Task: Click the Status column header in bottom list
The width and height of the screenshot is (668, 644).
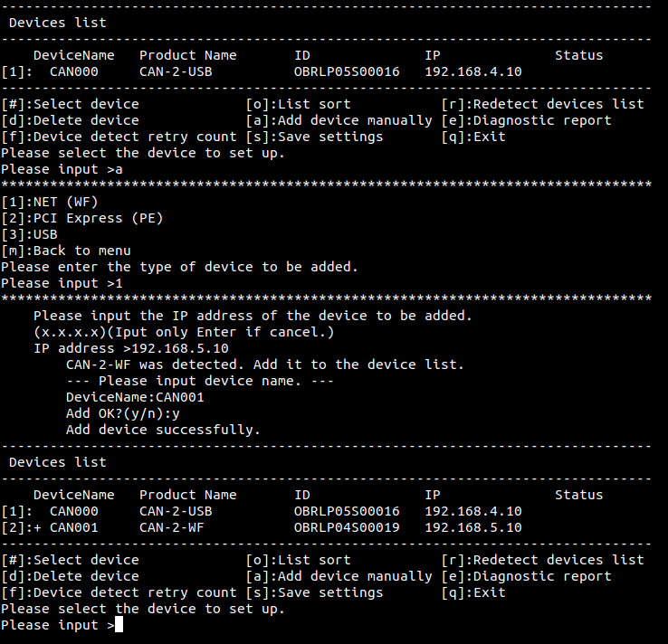Action: (579, 495)
